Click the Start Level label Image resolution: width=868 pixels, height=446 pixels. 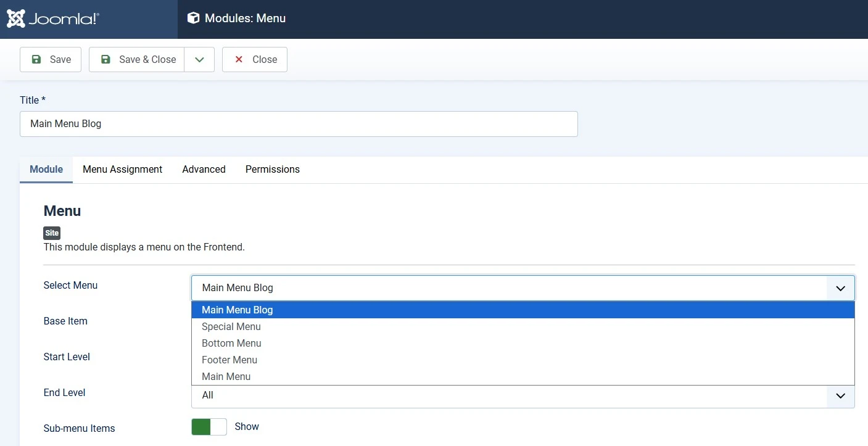coord(67,357)
